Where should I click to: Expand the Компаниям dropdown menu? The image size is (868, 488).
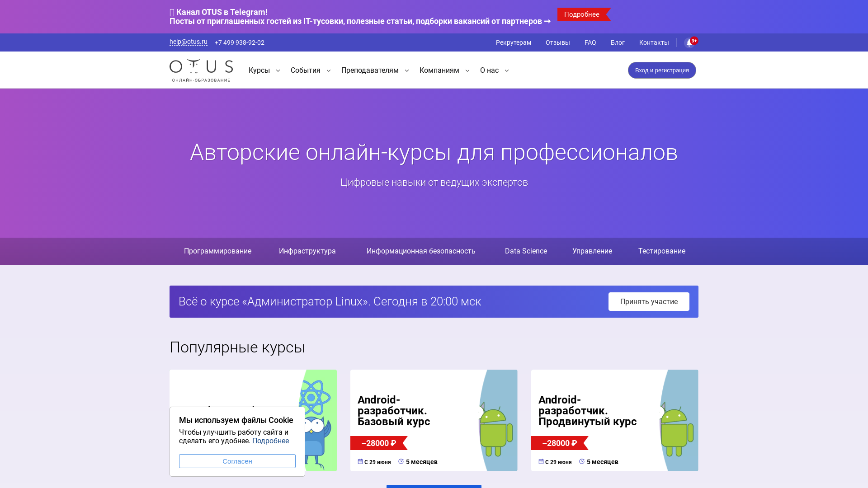(x=444, y=70)
